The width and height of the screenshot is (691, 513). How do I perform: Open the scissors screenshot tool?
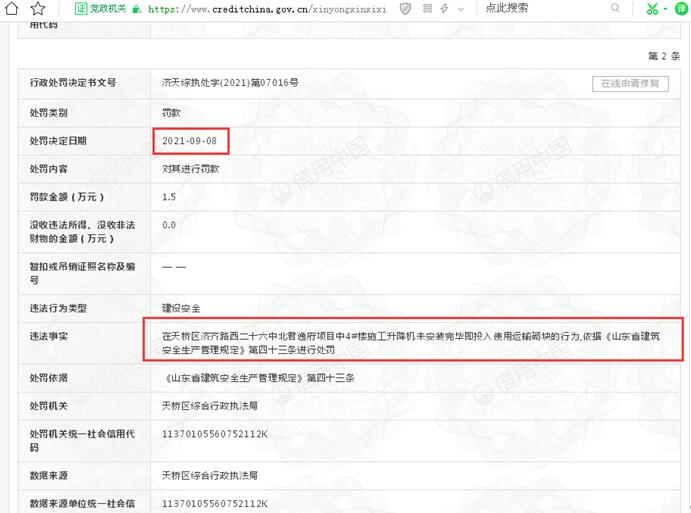[x=652, y=9]
